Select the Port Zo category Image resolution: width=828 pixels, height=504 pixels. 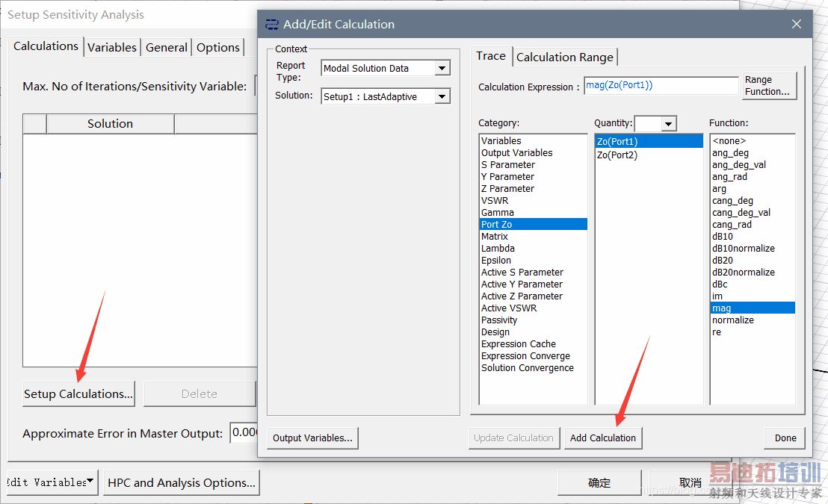(534, 224)
